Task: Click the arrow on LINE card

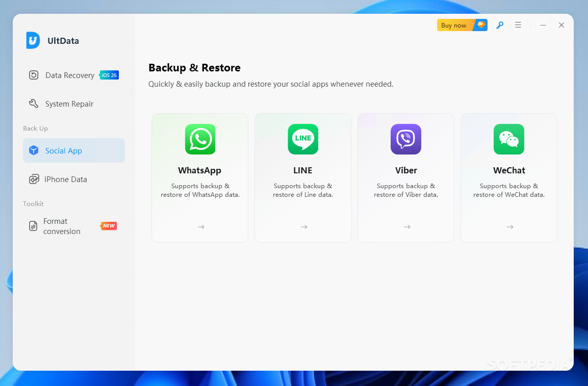Action: point(304,227)
